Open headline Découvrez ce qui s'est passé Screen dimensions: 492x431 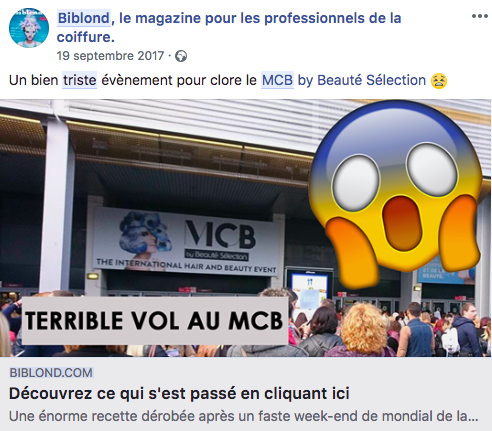coord(179,393)
